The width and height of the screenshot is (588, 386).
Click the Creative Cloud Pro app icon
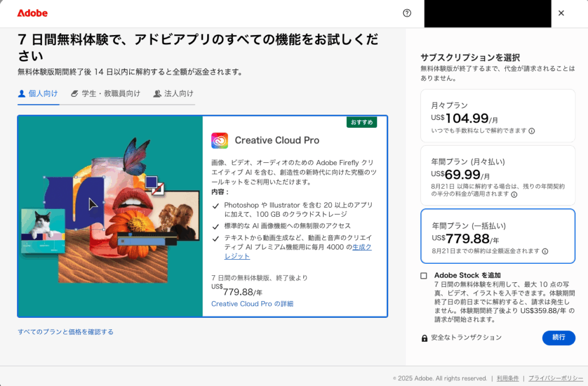220,141
